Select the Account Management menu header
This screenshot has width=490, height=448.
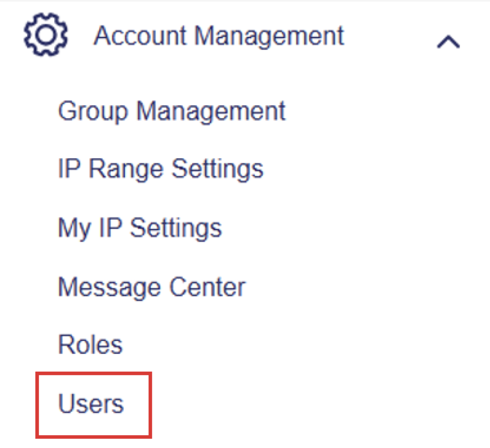click(x=219, y=36)
